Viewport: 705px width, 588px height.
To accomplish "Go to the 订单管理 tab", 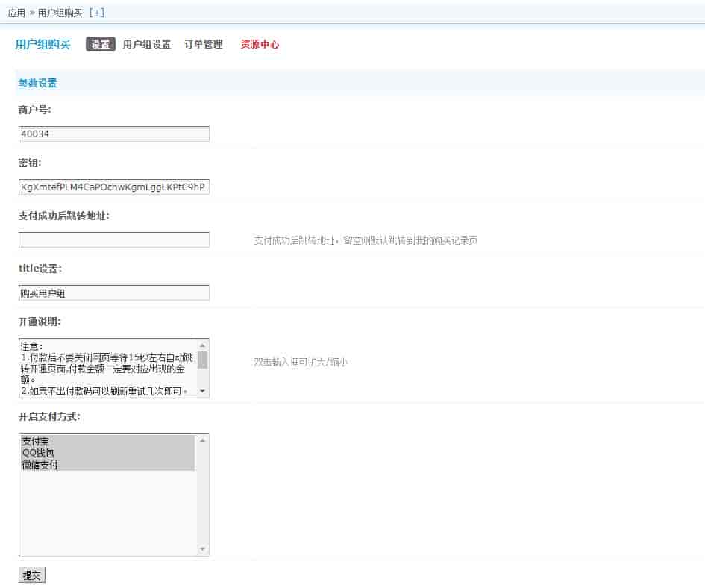I will [204, 44].
